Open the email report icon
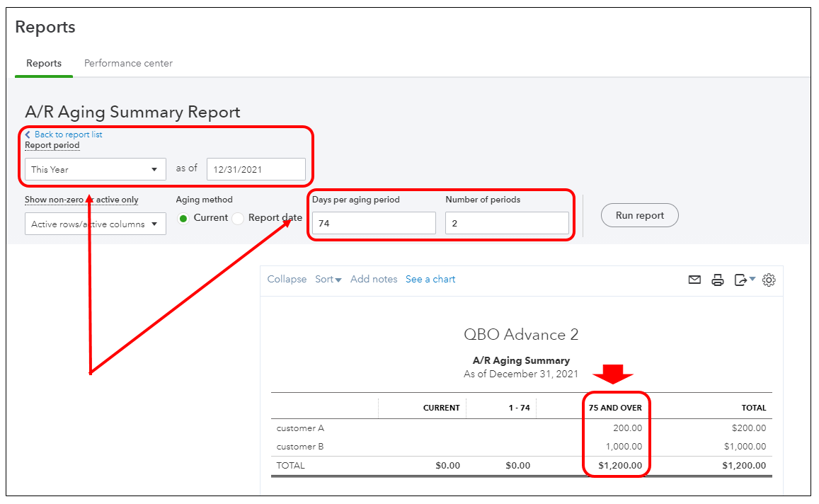Screen dimensions: 819x504 pos(694,280)
